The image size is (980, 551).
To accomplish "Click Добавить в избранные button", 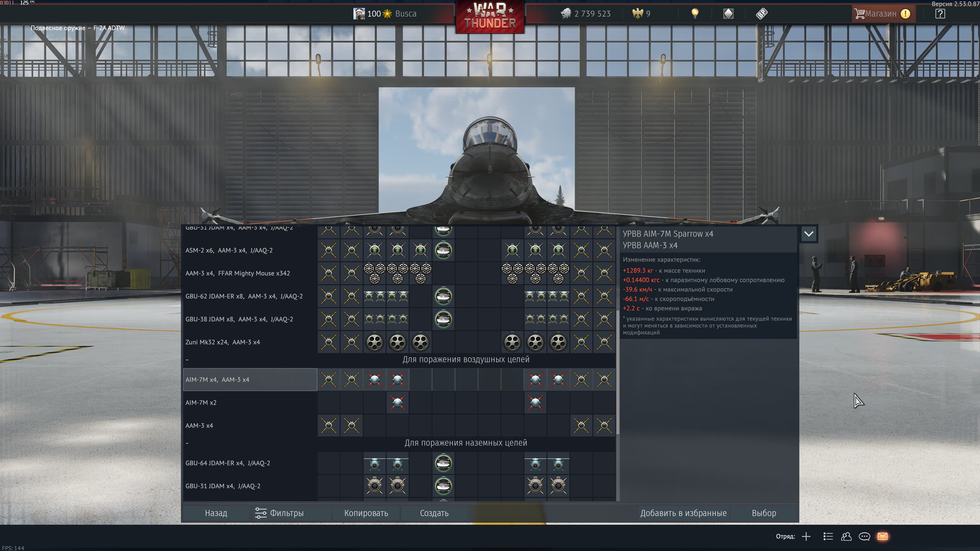I will pyautogui.click(x=683, y=513).
